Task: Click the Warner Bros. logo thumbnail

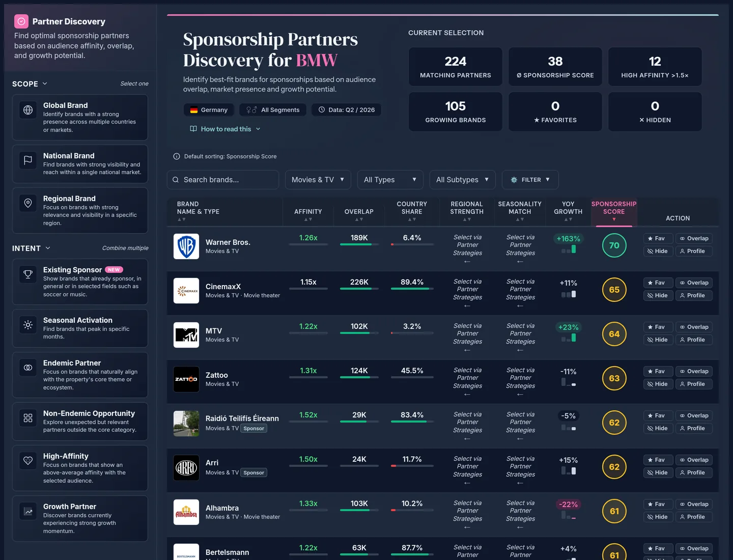Action: coord(186,246)
